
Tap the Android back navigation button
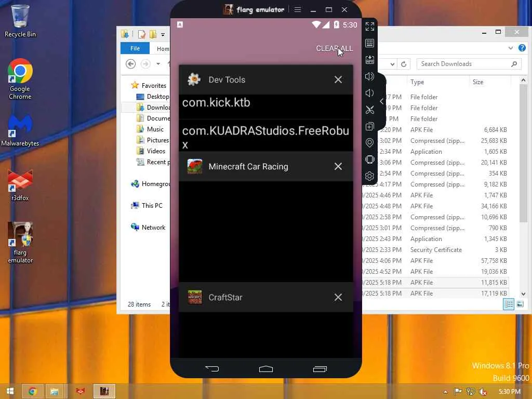[x=212, y=369]
